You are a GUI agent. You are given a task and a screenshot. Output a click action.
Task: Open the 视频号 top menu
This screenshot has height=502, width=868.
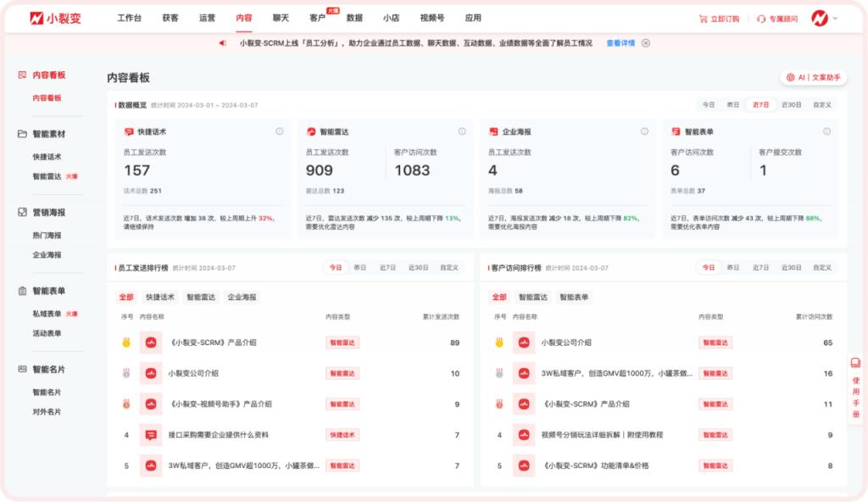pyautogui.click(x=431, y=19)
